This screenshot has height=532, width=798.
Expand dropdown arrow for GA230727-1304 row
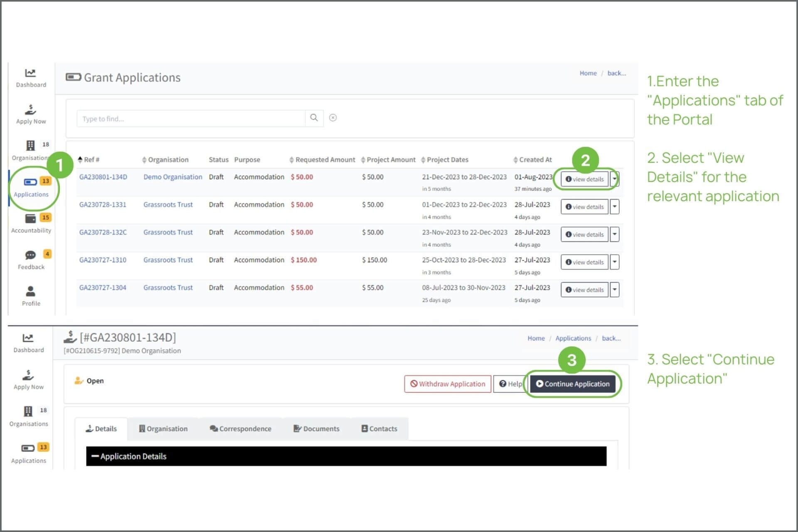[614, 290]
